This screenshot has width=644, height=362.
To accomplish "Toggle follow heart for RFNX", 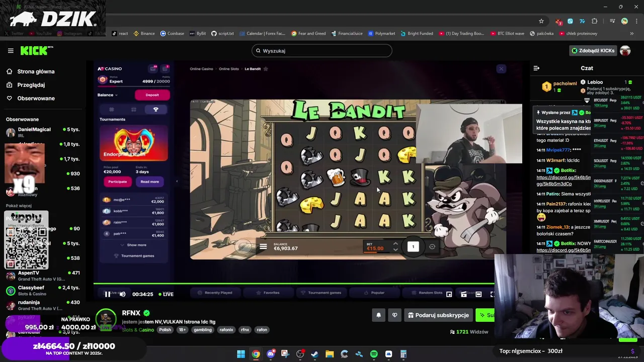I will click(x=394, y=315).
